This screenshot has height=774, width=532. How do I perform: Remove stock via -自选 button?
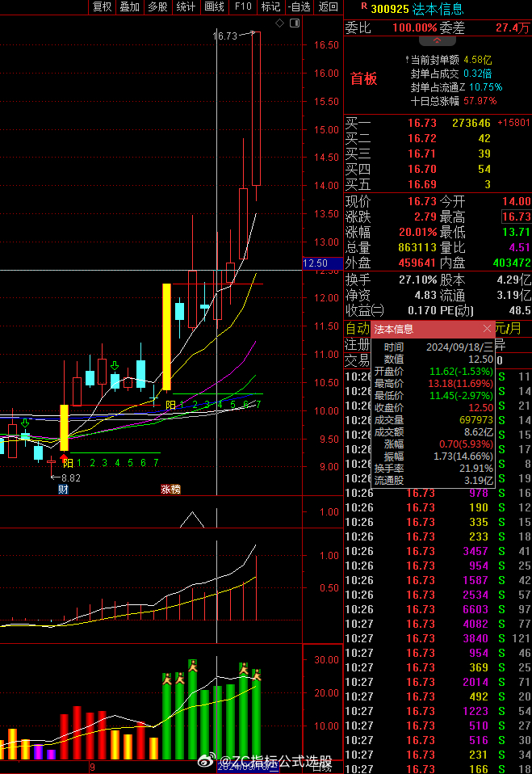pyautogui.click(x=300, y=6)
